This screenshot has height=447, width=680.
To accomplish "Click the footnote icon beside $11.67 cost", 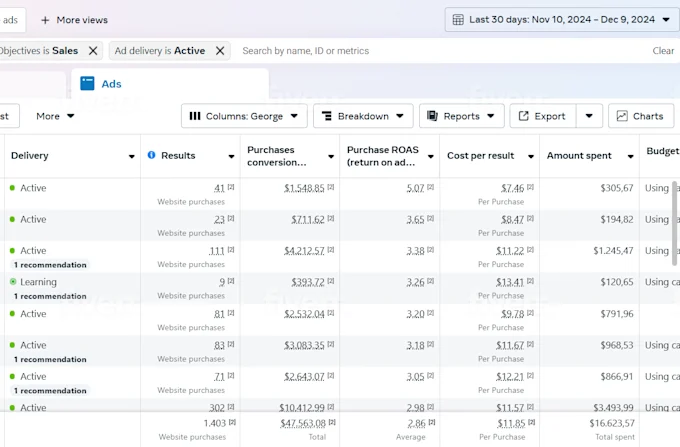I will (530, 344).
